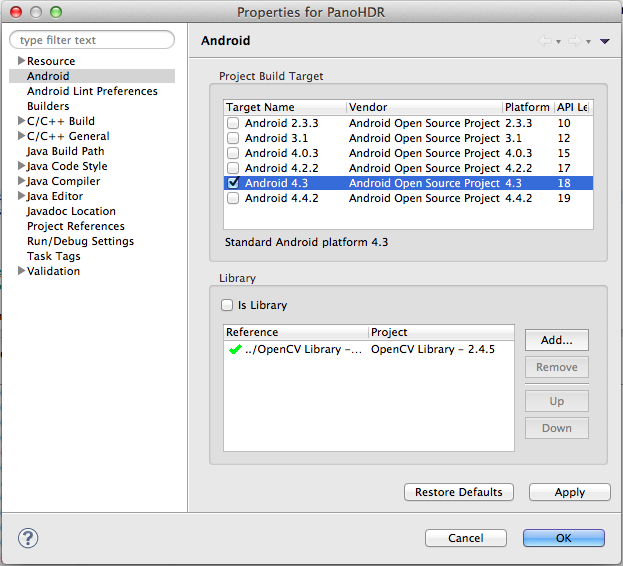Click Restore Defaults

click(x=459, y=492)
